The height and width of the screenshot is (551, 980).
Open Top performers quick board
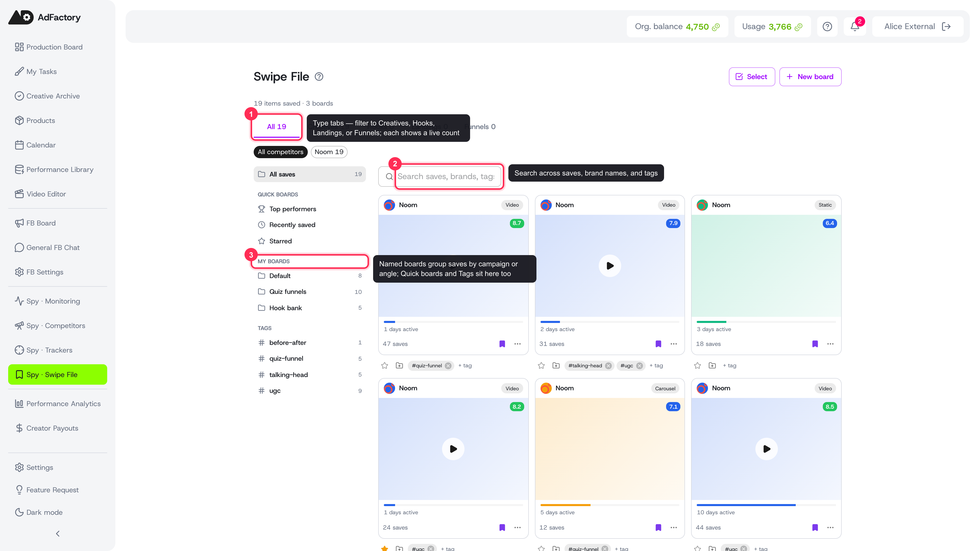click(310, 209)
